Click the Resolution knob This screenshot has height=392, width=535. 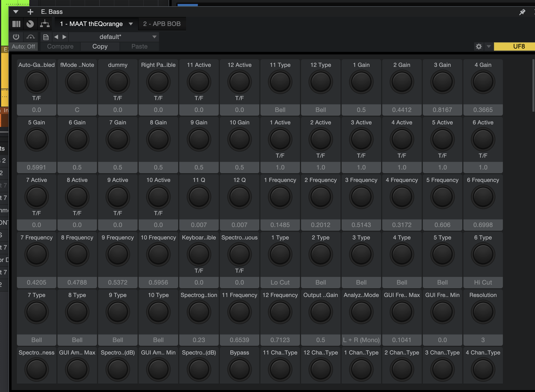483,312
